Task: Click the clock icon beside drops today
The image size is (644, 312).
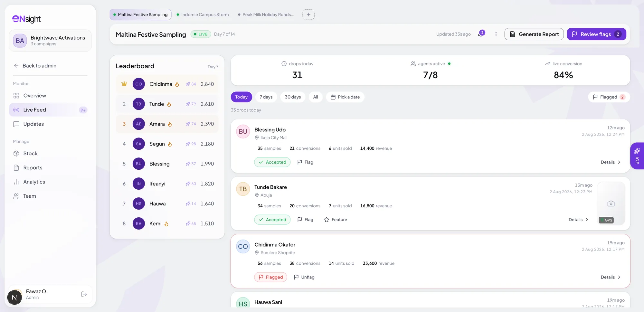Action: 284,64
